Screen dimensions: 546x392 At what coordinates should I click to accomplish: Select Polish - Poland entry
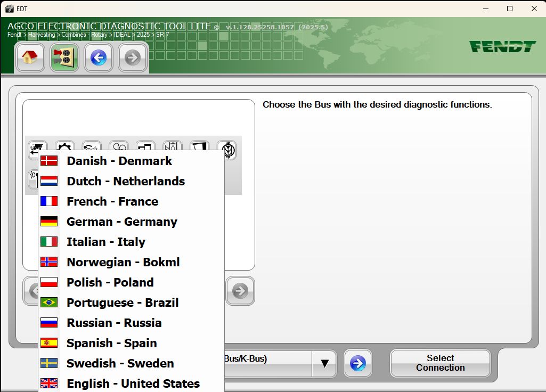coord(131,282)
